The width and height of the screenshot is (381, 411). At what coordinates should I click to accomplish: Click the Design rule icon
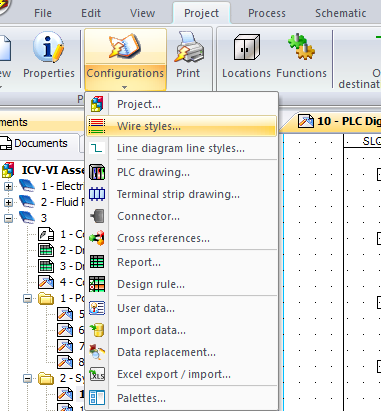pyautogui.click(x=97, y=284)
